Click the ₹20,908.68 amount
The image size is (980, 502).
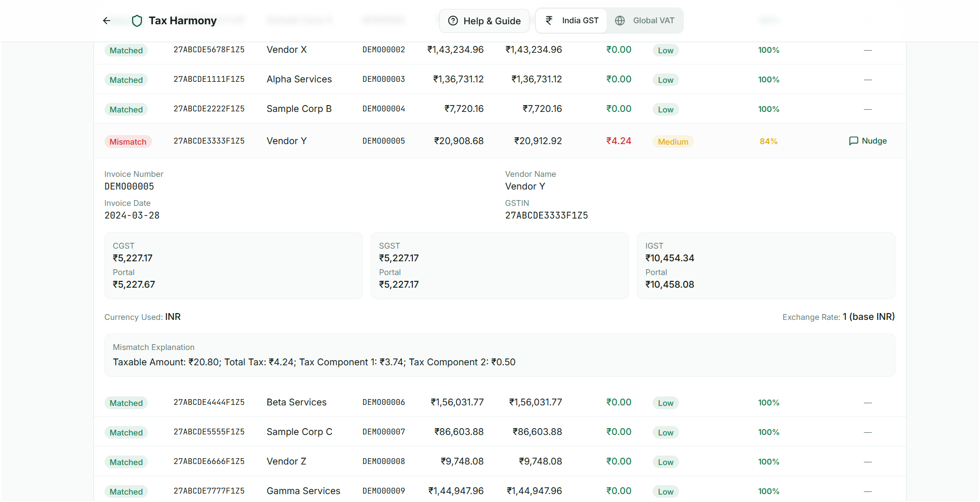click(459, 141)
